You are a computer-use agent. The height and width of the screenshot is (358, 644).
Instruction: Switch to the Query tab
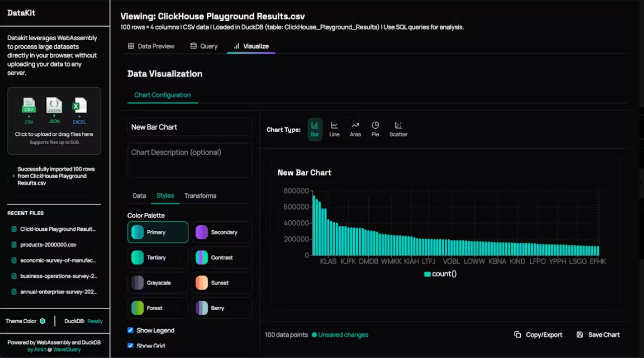(204, 46)
